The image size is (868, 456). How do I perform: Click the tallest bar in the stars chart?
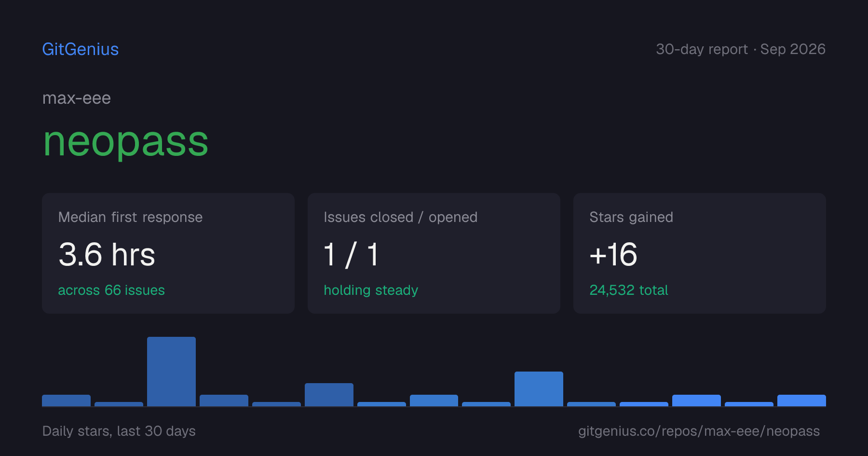pos(171,372)
